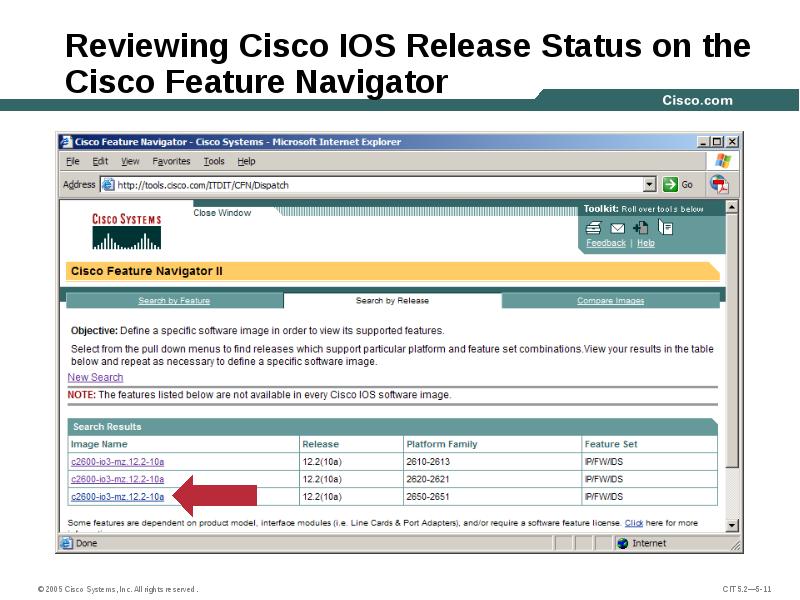This screenshot has height=600, width=800.
Task: Click the Windows flag logo icon
Action: point(722,161)
